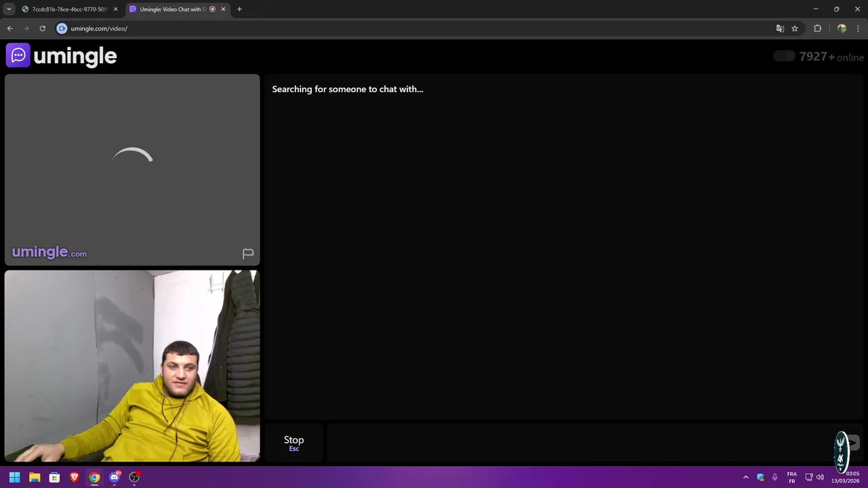Open the Chrome profile avatar

(842, 28)
